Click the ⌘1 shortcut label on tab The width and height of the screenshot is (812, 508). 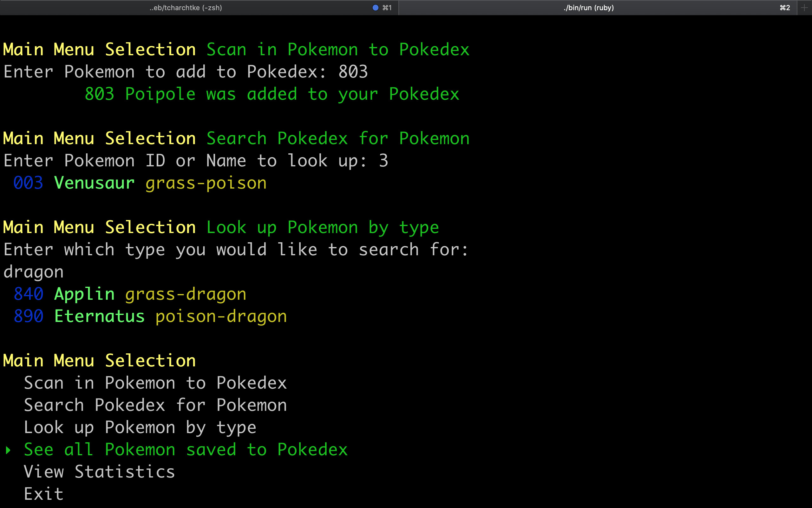coord(387,7)
